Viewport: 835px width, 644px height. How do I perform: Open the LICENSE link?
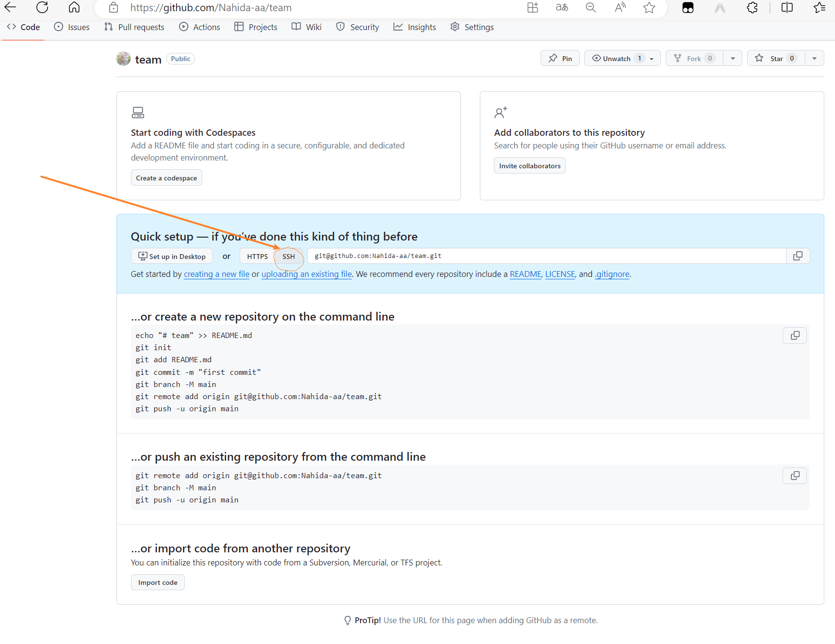pos(560,274)
